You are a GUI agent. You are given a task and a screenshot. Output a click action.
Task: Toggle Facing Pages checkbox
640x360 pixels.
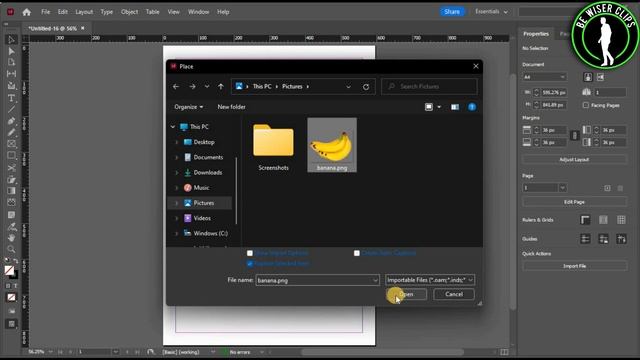[586, 105]
